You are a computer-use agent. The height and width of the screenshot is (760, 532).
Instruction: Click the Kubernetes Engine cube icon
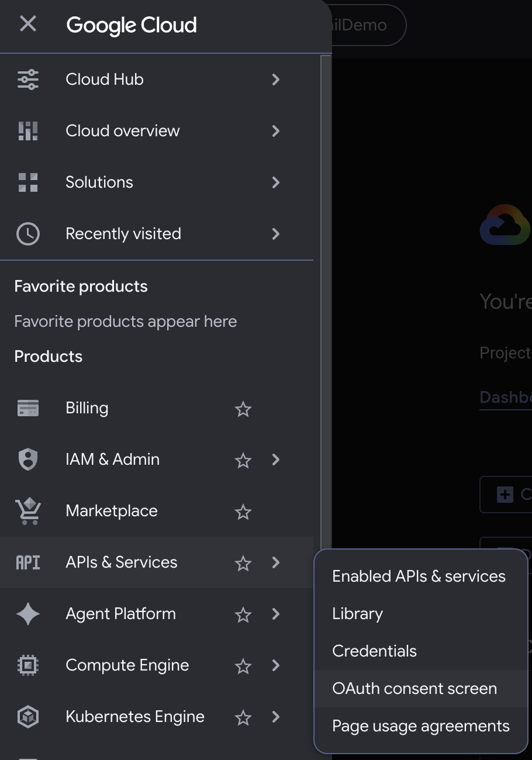point(28,717)
